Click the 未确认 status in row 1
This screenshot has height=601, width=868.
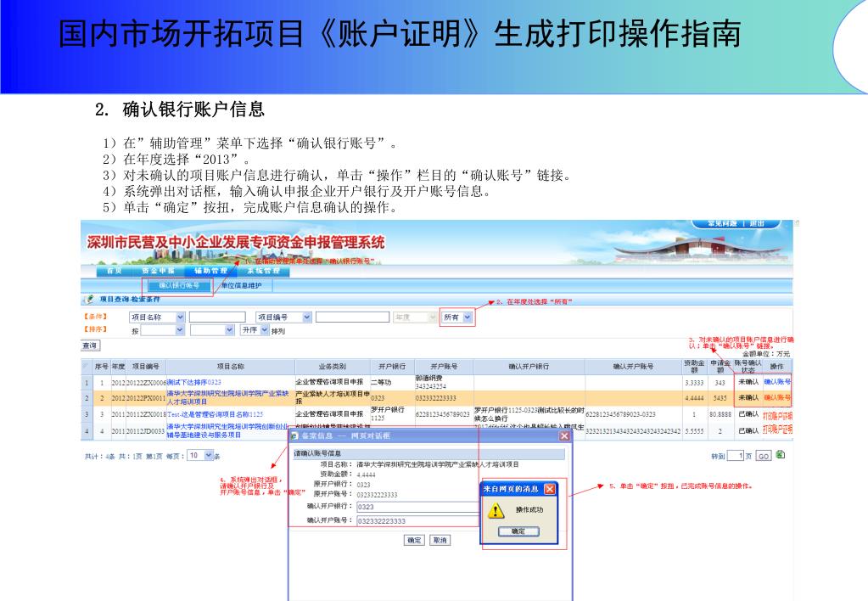748,382
